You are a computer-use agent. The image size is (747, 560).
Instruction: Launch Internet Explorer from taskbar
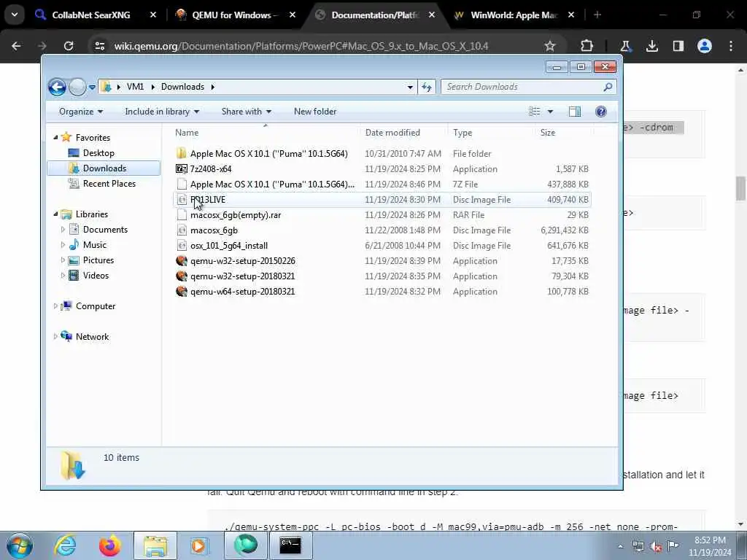[65, 545]
